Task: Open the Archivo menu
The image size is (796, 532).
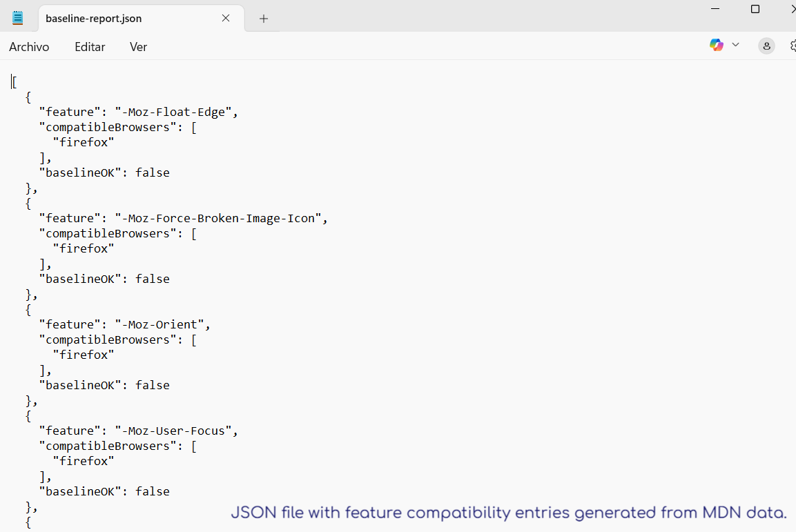Action: click(29, 47)
